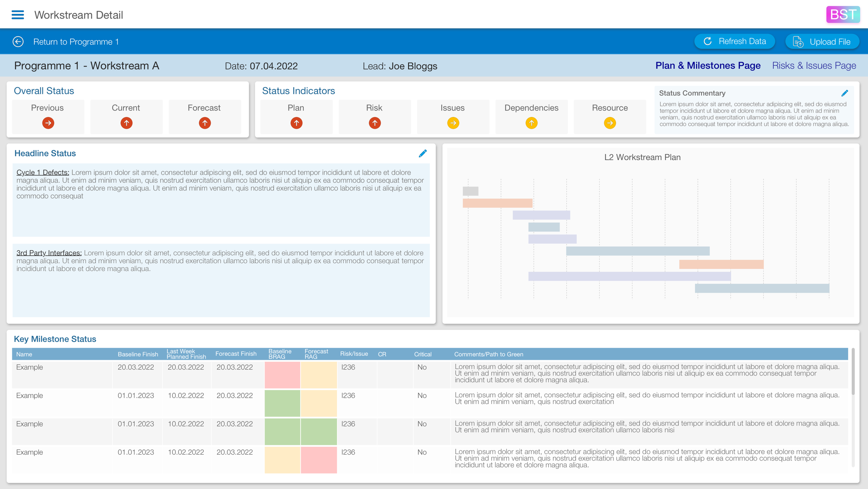Expand the Previous status indicator
Screen dimensions: 868x489
point(48,123)
